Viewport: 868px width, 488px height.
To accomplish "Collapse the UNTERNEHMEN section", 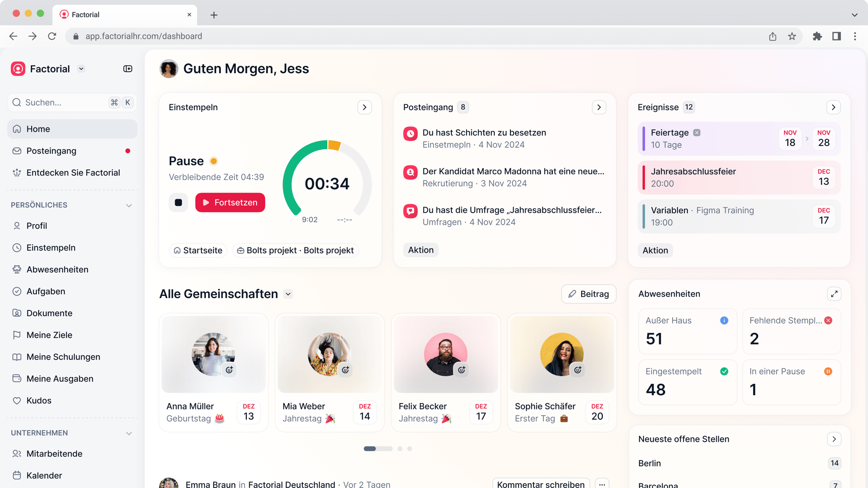I will pos(129,433).
